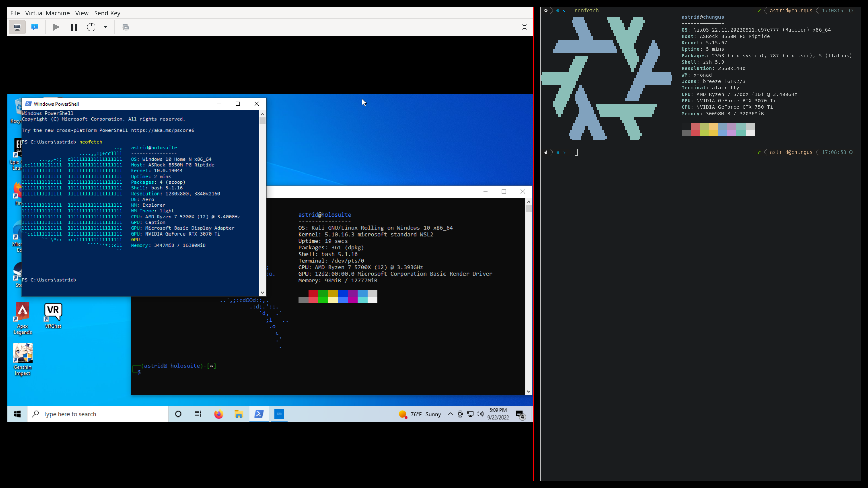Image resolution: width=868 pixels, height=488 pixels.
Task: Open the Send Key menu
Action: coord(107,13)
